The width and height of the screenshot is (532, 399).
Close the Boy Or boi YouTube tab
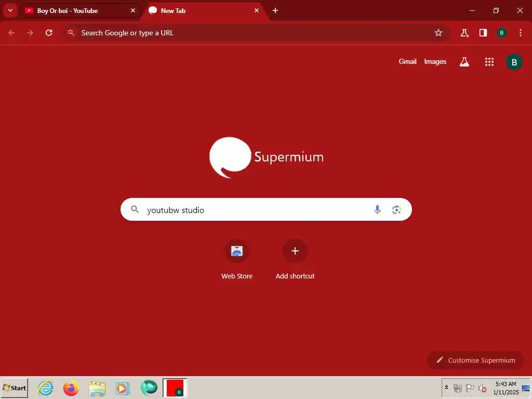pos(133,11)
